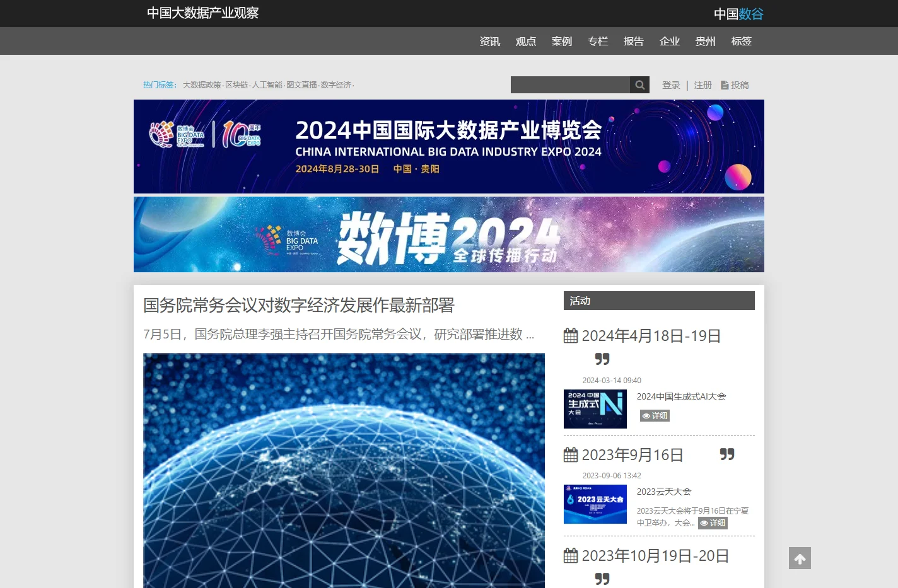The image size is (898, 588).
Task: Click the 中国数谷 logo
Action: click(738, 14)
